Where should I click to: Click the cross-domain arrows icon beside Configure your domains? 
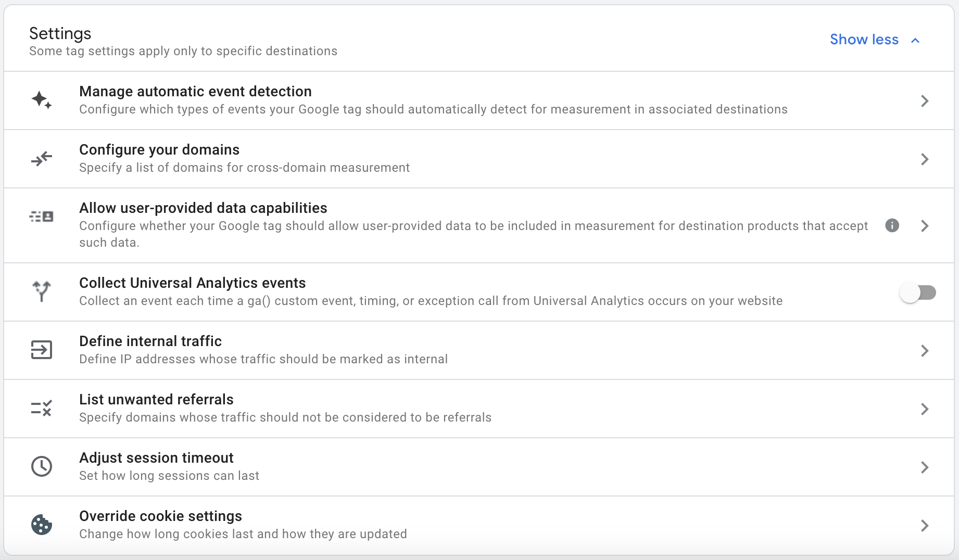pos(42,159)
